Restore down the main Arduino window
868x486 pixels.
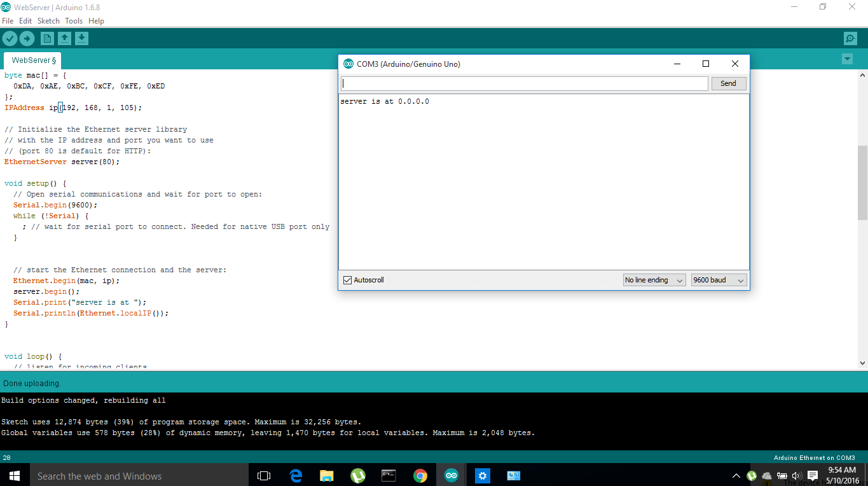click(x=823, y=7)
